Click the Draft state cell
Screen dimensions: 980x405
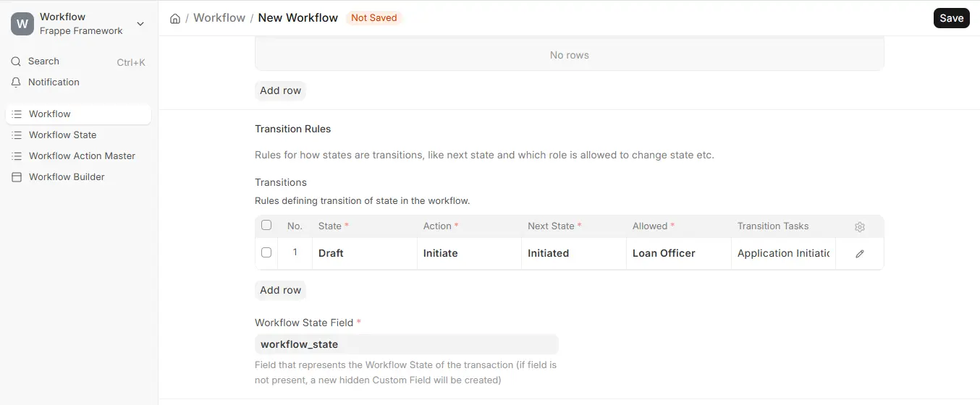click(x=365, y=254)
